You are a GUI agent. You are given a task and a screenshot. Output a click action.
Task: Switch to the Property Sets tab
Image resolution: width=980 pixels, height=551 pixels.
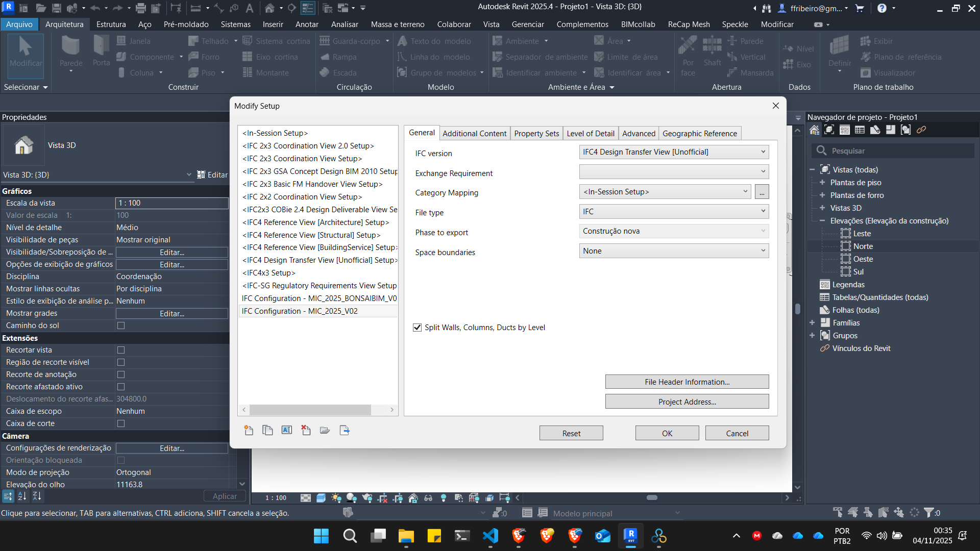(x=536, y=134)
